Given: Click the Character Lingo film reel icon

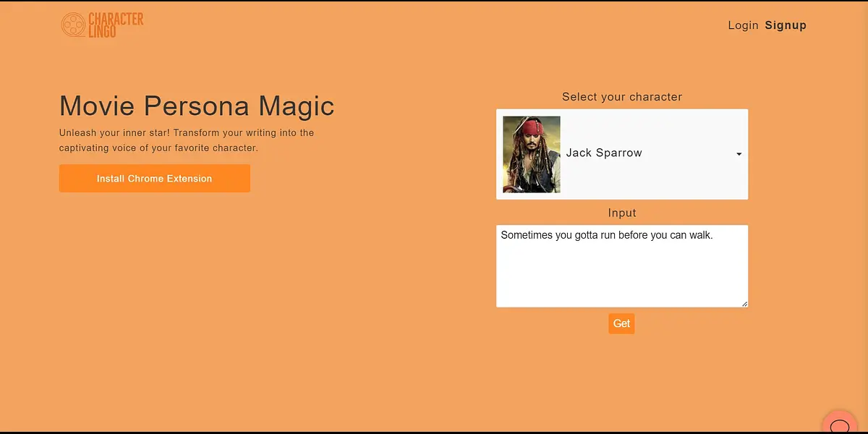Looking at the screenshot, I should [73, 25].
